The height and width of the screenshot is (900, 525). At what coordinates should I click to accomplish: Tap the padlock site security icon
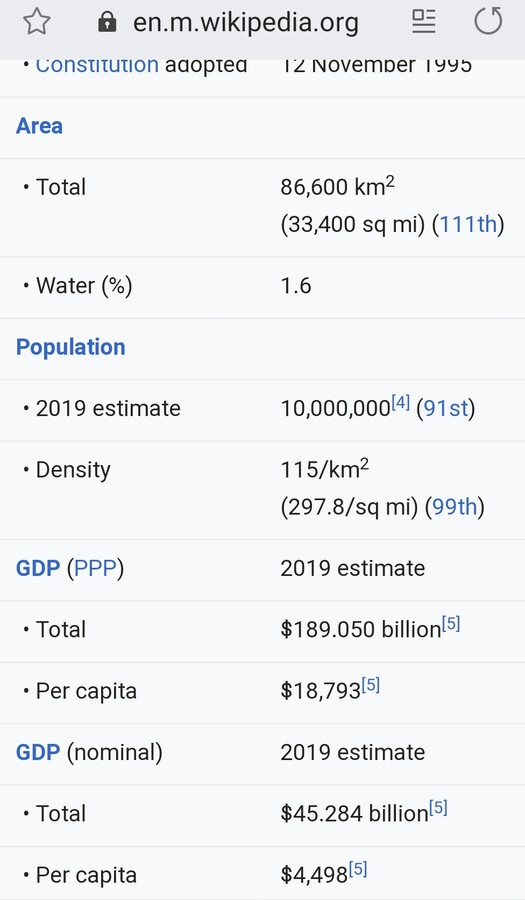click(107, 22)
